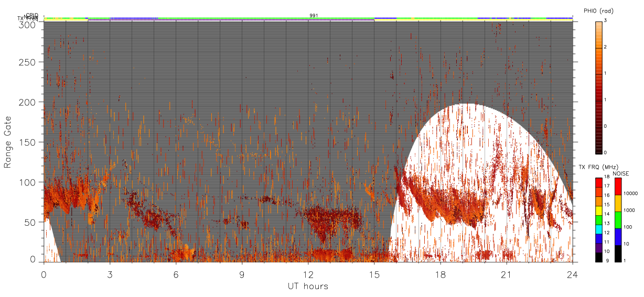
Task: Click the 'PHI0 (rad)' colorbar title
Action: (x=598, y=10)
